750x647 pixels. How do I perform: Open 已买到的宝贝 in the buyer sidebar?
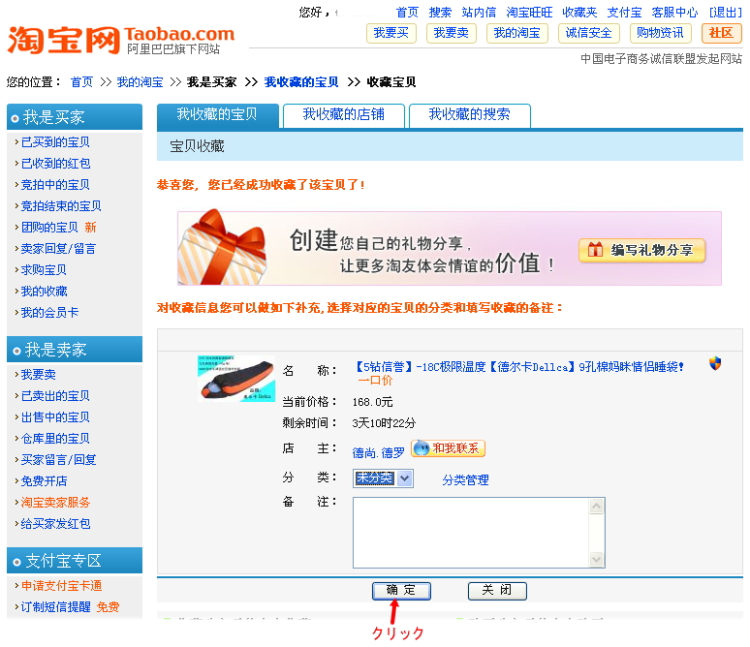[x=55, y=142]
